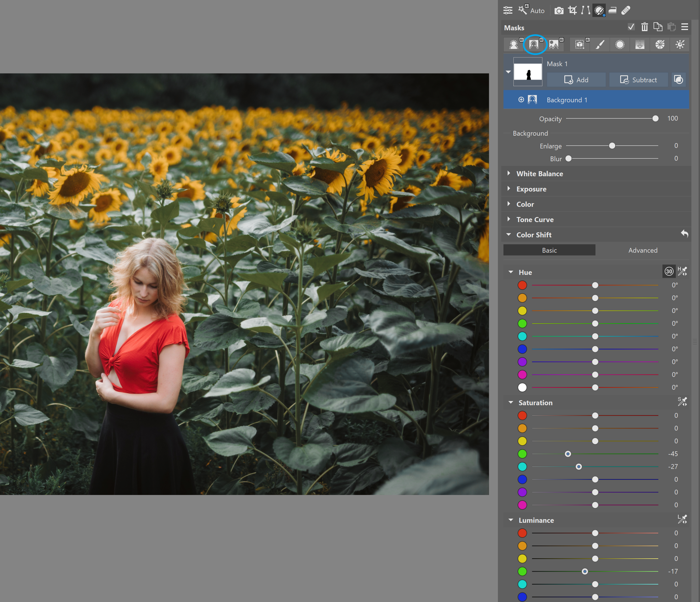
Task: Pick the Radial filter mask icon
Action: (620, 45)
